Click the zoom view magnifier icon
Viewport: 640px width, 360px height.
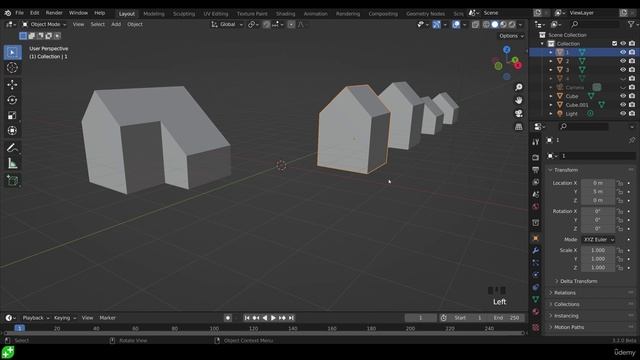518,87
